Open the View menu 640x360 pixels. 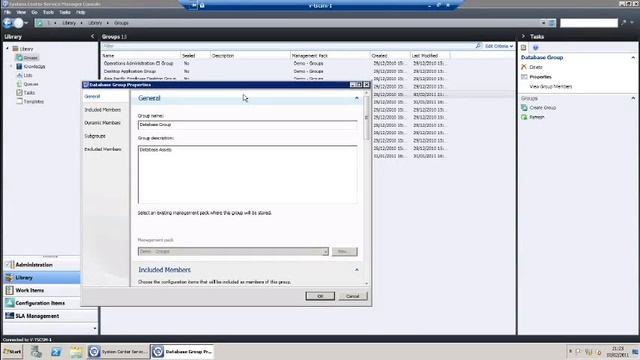[21, 12]
